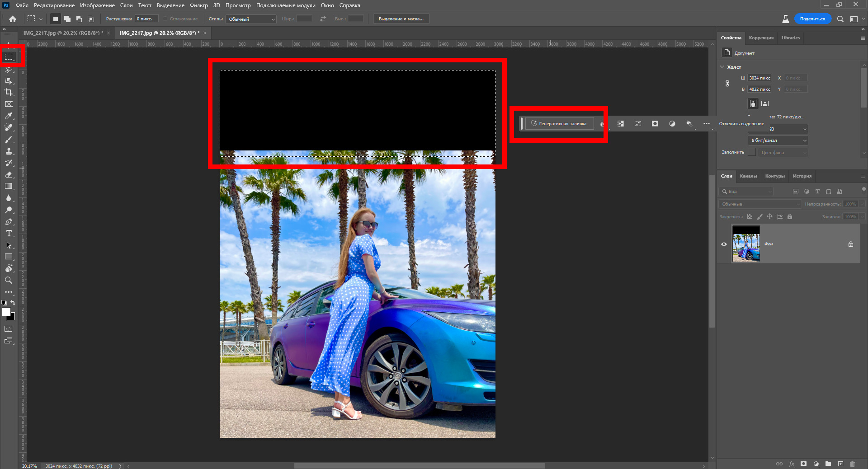Create mask from selection in contextual bar

pos(655,124)
